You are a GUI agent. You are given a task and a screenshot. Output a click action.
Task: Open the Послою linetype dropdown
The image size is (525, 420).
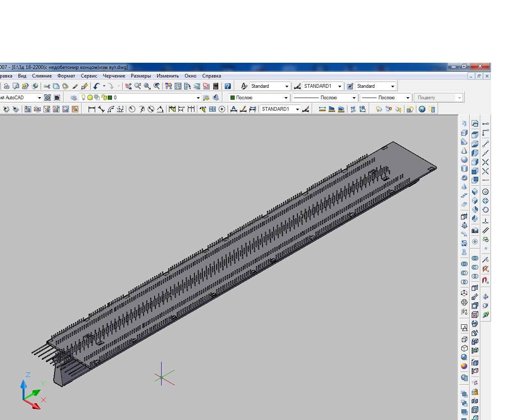(x=354, y=98)
